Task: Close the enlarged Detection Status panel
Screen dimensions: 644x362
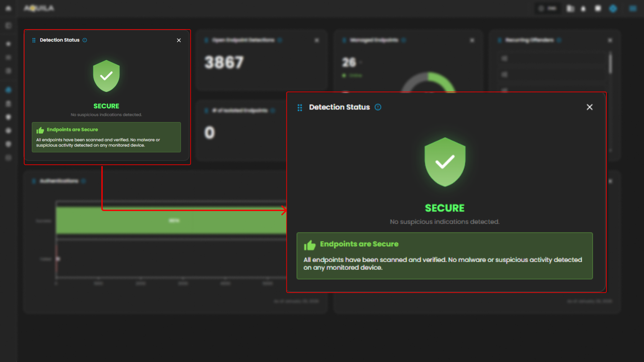Action: click(x=590, y=107)
